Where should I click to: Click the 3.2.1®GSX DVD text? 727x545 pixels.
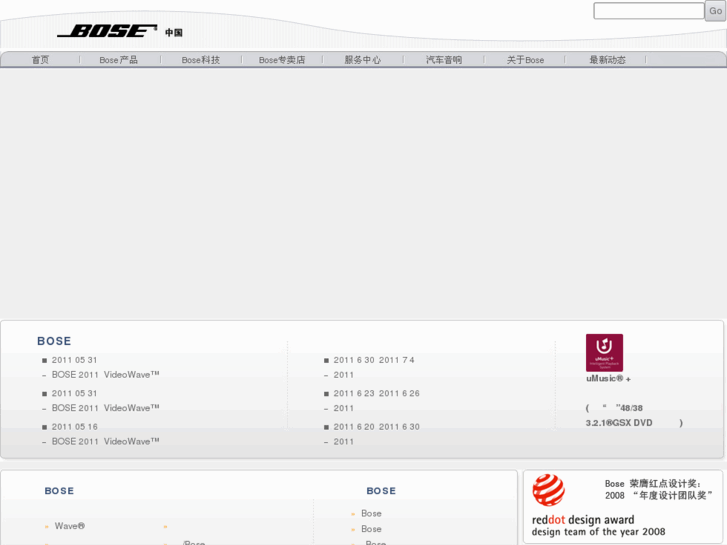[x=619, y=423]
